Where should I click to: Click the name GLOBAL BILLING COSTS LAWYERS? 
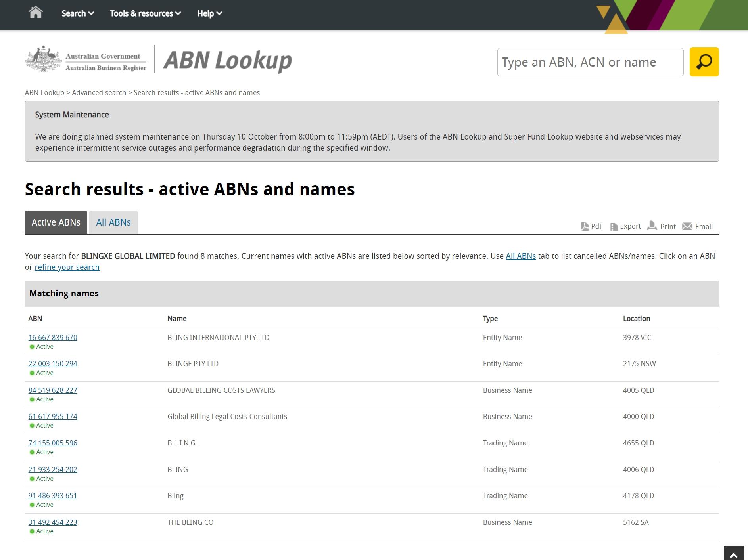pos(221,390)
